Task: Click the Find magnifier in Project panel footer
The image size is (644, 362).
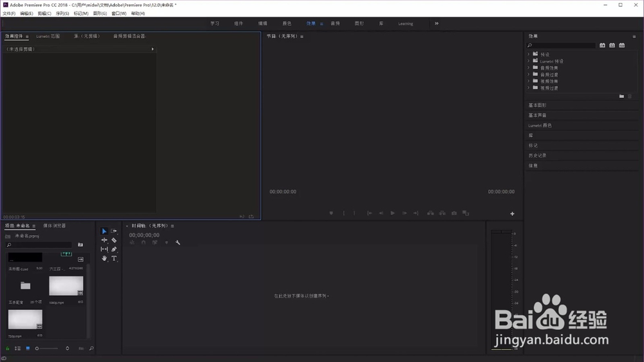Action: pos(91,348)
